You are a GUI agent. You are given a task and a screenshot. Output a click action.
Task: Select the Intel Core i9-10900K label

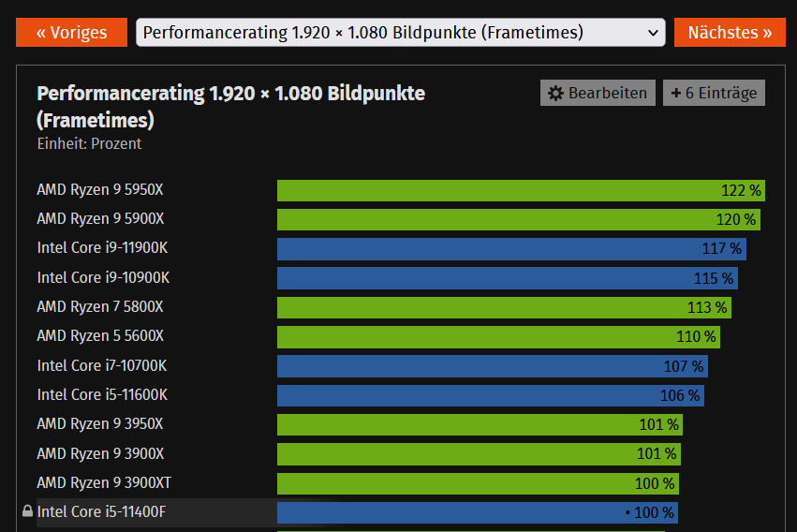(x=103, y=278)
